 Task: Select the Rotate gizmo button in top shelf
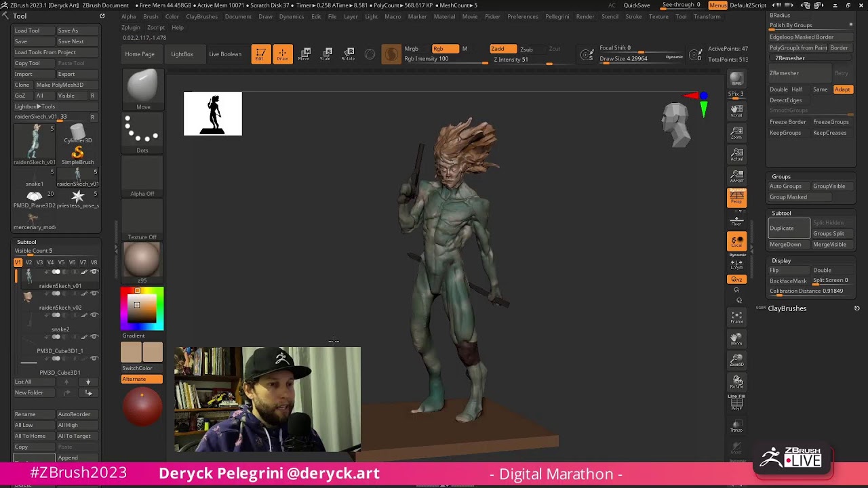click(x=348, y=54)
